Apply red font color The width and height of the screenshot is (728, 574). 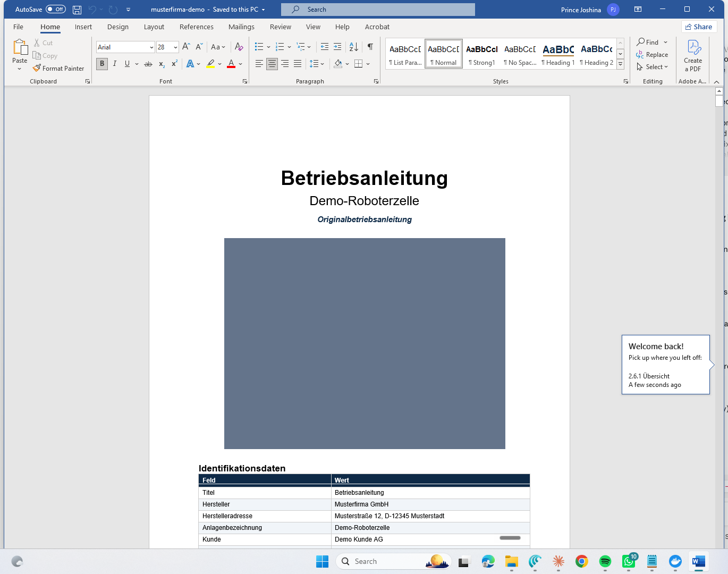point(231,64)
